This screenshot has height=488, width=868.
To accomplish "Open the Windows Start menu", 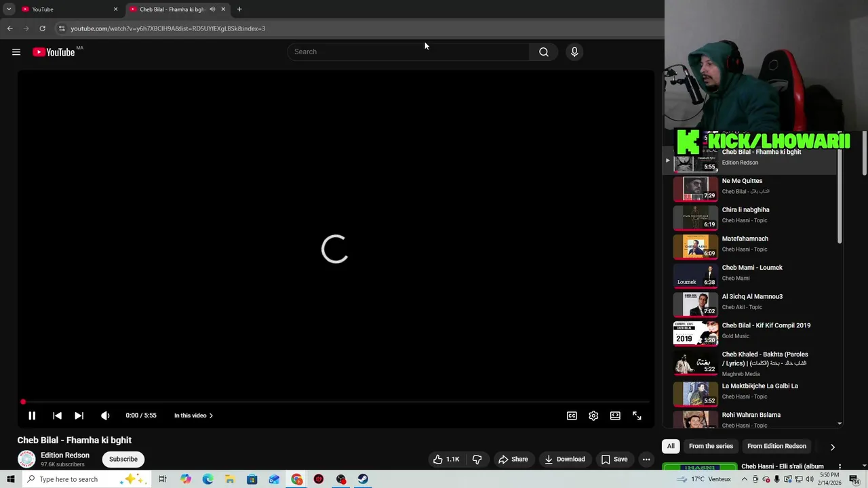I will pos(10,479).
